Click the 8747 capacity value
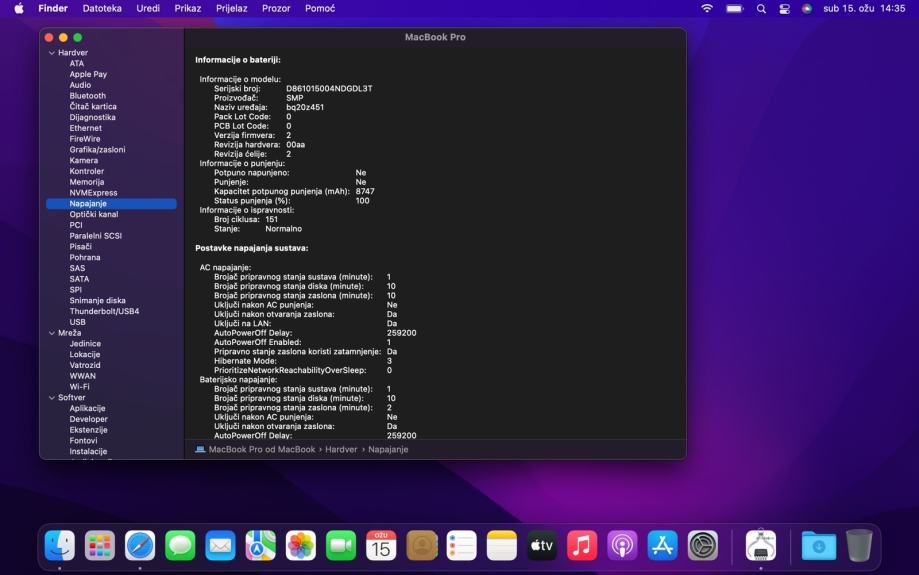The height and width of the screenshot is (575, 919). pos(365,192)
